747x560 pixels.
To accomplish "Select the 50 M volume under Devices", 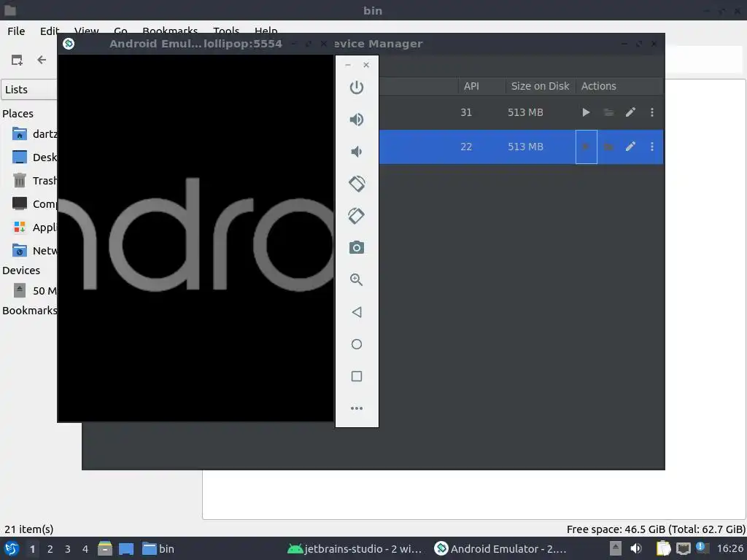I will pyautogui.click(x=34, y=290).
